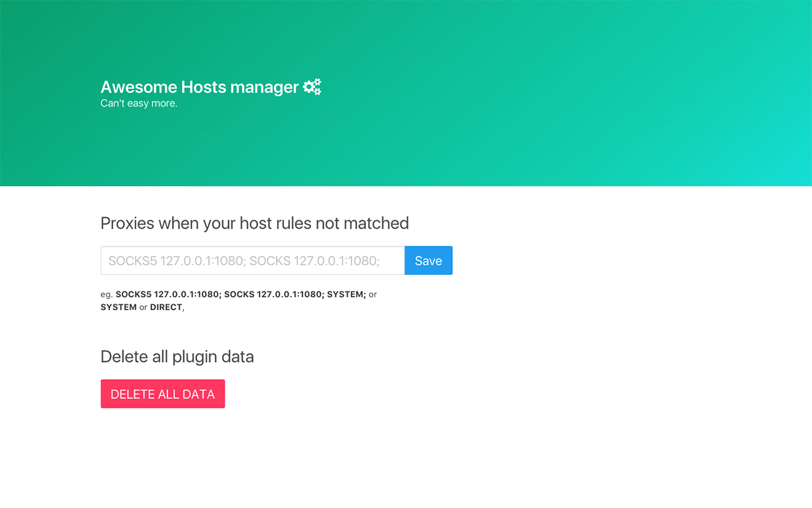
Task: Select the settings cog in the header banner
Action: (x=311, y=86)
